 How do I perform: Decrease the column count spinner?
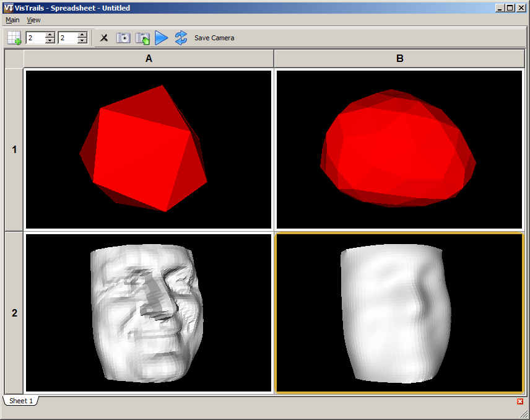pyautogui.click(x=82, y=41)
